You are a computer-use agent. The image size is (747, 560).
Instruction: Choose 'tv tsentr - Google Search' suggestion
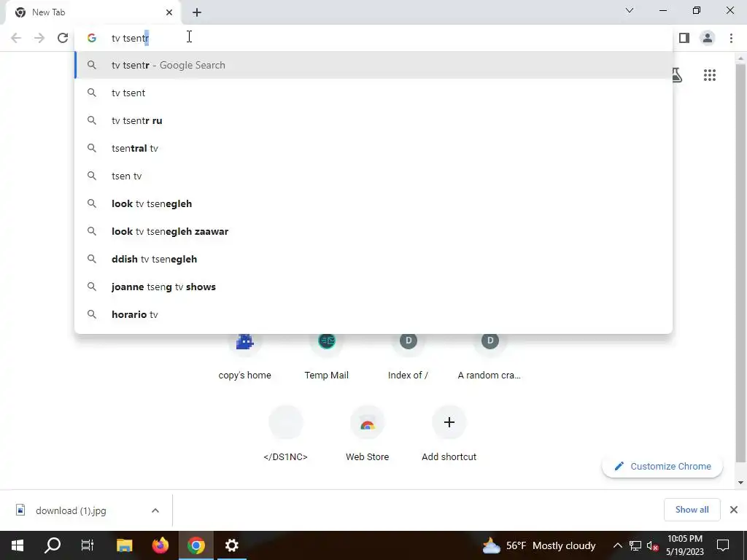[373, 65]
